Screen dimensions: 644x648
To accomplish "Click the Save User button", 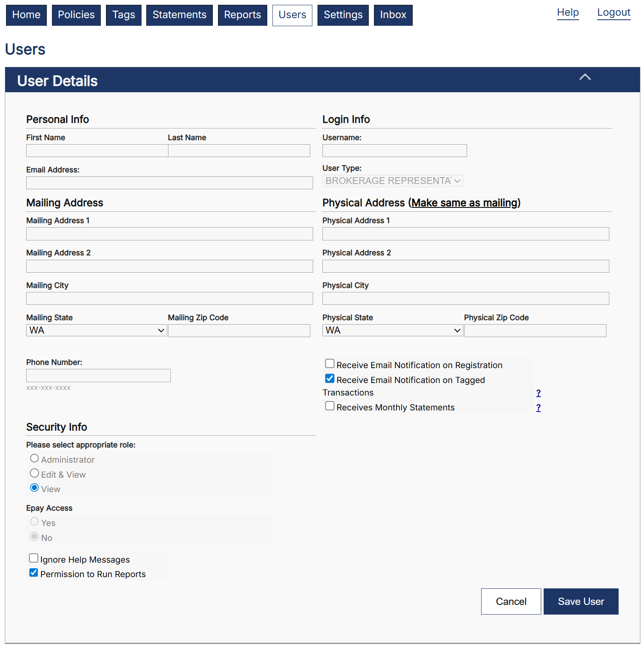I will [581, 601].
